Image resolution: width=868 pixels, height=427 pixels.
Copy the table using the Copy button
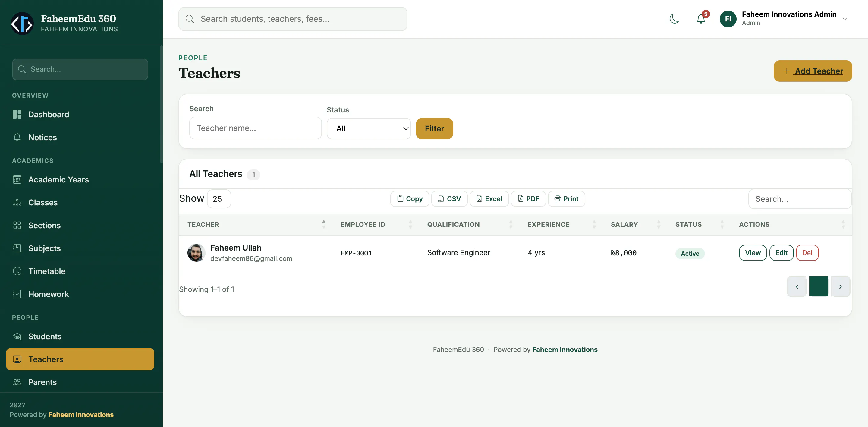click(409, 199)
